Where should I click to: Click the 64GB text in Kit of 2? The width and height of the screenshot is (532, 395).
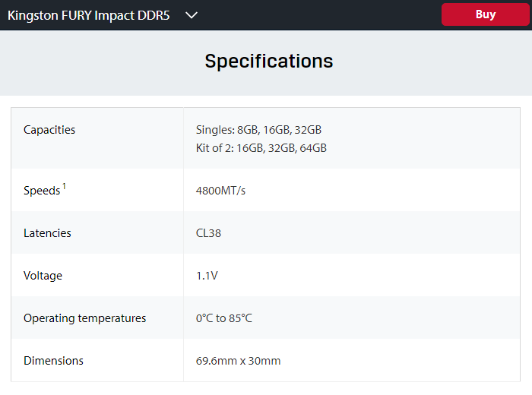pos(313,148)
